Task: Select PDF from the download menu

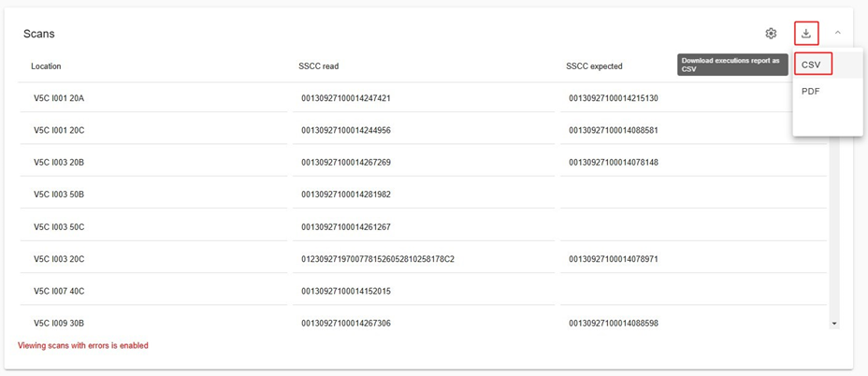Action: click(810, 92)
